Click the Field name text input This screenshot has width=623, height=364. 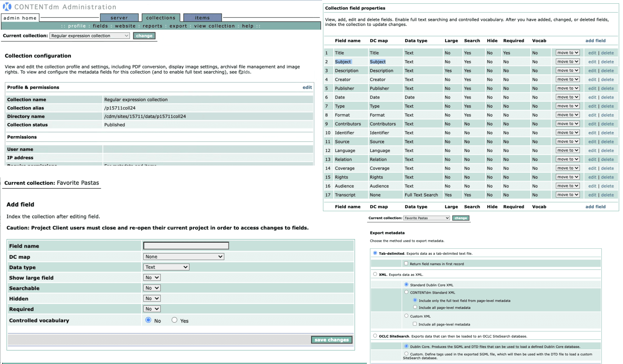(x=186, y=246)
